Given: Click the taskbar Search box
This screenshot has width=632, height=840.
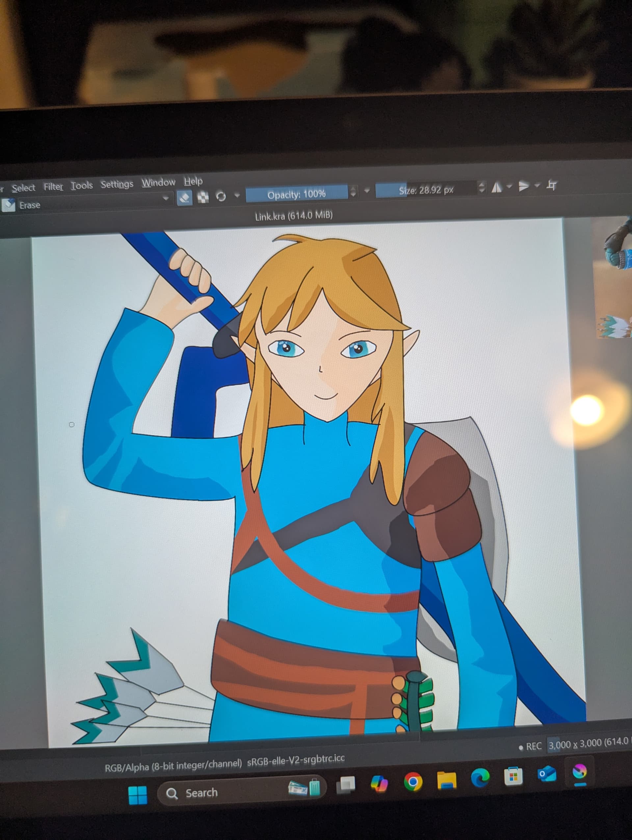Looking at the screenshot, I should 241,791.
